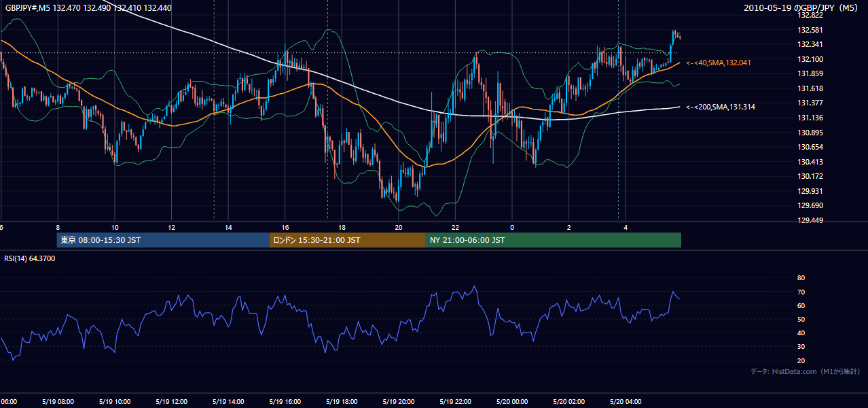Click price axis value 131.377
This screenshot has height=408, width=868.
pos(810,103)
